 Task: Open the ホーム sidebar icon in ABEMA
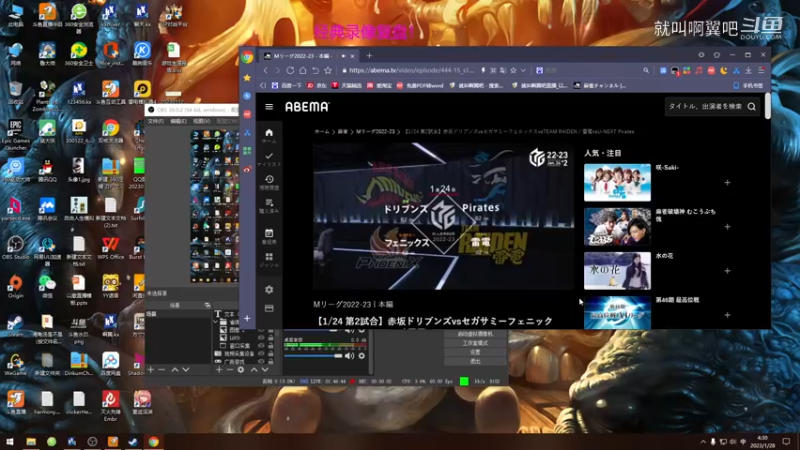(269, 133)
